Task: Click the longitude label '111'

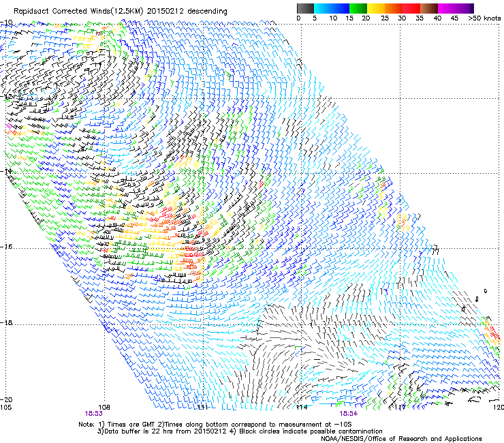Action: (202, 408)
